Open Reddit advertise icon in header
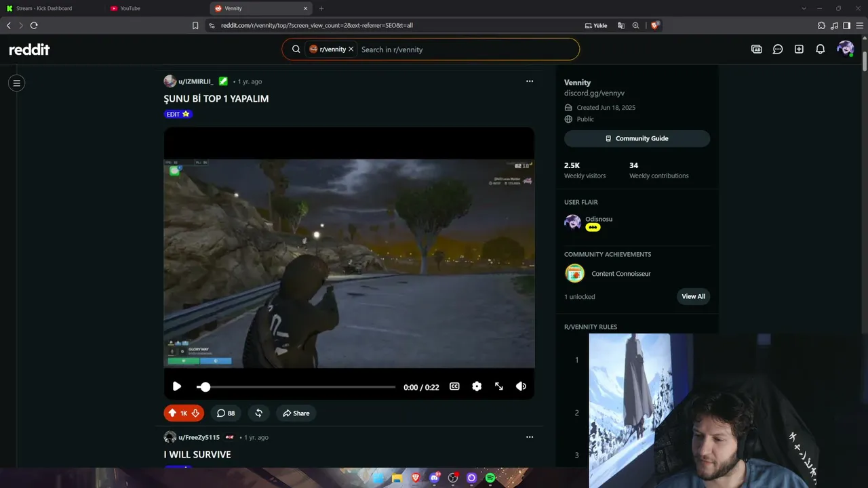 (757, 49)
